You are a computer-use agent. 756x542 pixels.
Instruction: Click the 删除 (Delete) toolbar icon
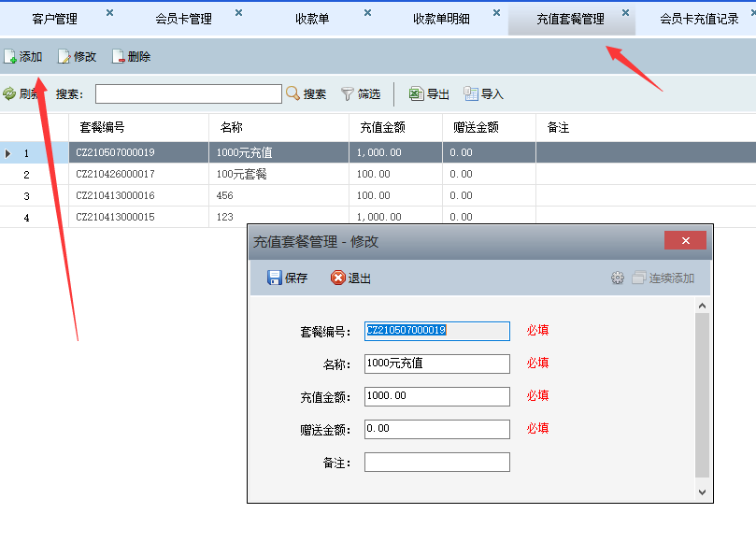point(119,57)
